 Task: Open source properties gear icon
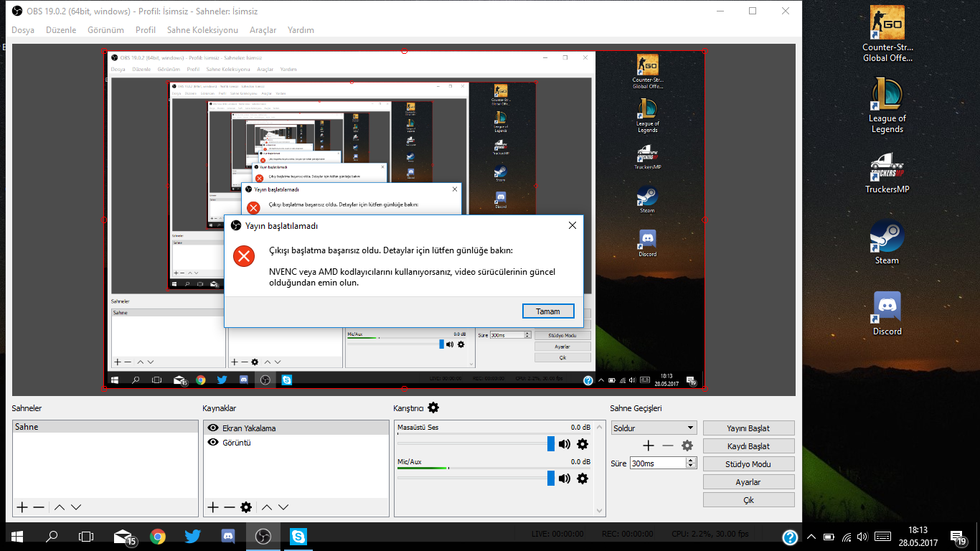point(246,507)
